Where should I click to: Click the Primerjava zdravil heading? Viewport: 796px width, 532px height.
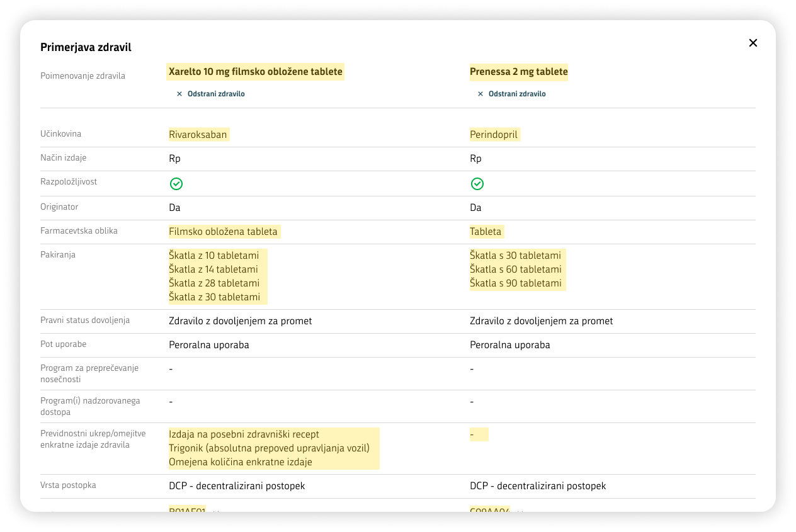[x=86, y=47]
